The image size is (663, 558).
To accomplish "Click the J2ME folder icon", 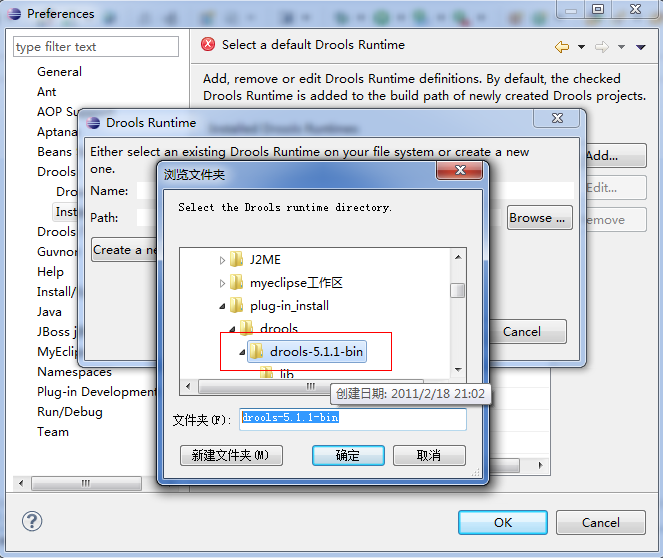I will point(237,260).
